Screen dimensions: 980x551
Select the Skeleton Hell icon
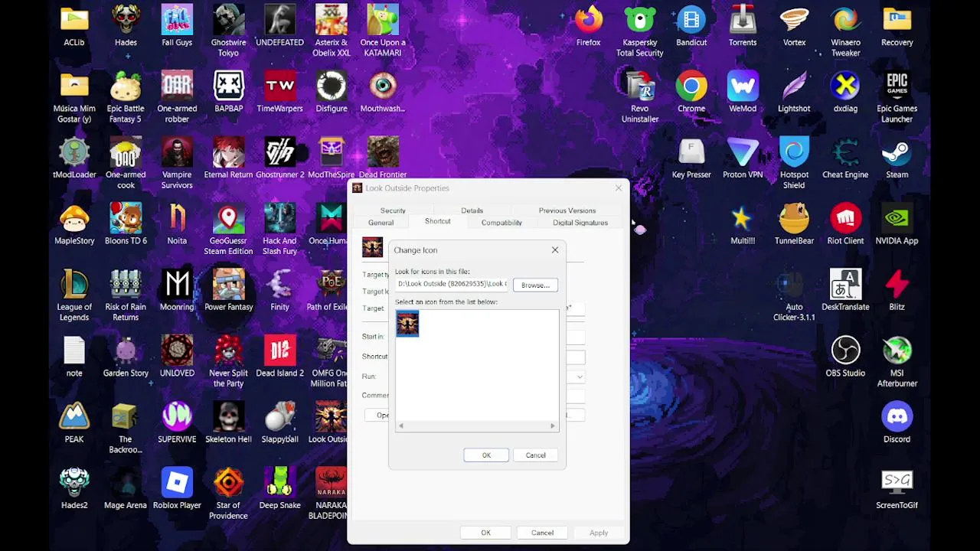(x=228, y=422)
